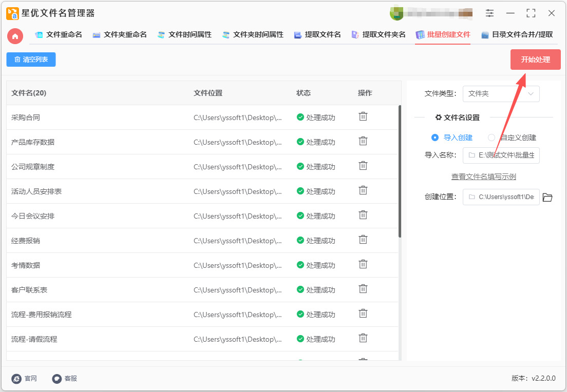Click the user avatar in title bar
The image size is (567, 392).
396,14
